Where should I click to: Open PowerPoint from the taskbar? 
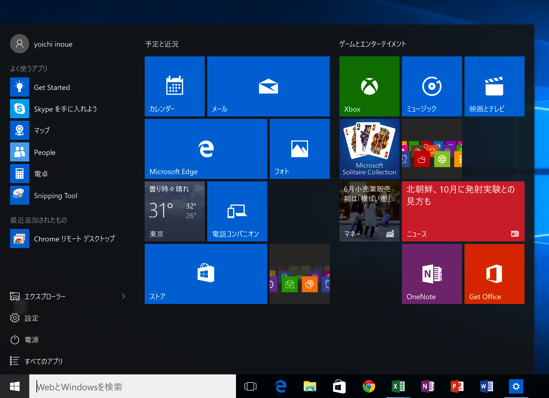tap(457, 386)
